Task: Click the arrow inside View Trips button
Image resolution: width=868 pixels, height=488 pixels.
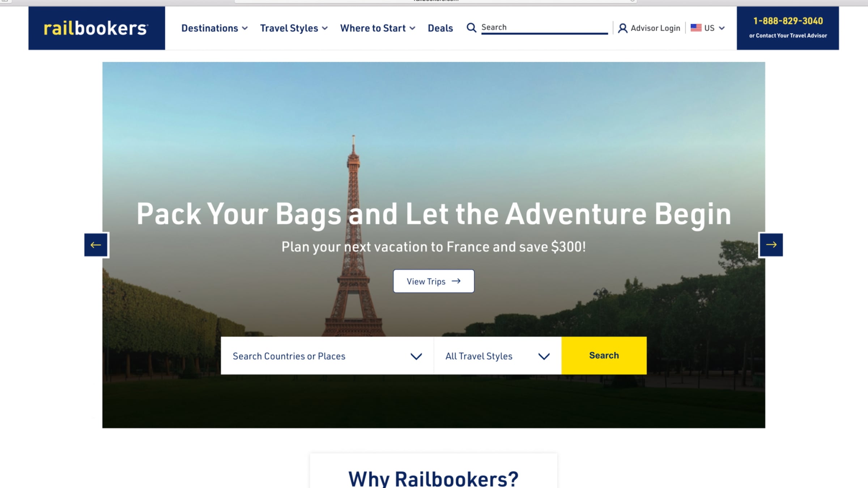Action: click(456, 281)
